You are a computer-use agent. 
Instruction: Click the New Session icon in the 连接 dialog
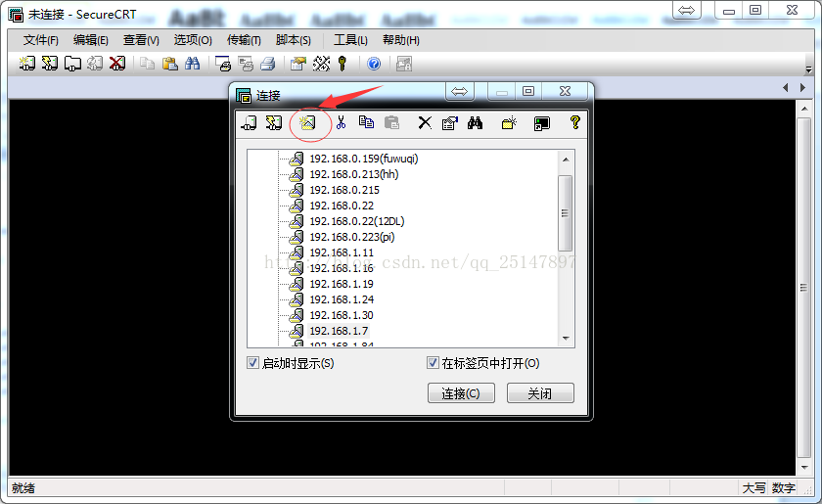(x=307, y=122)
